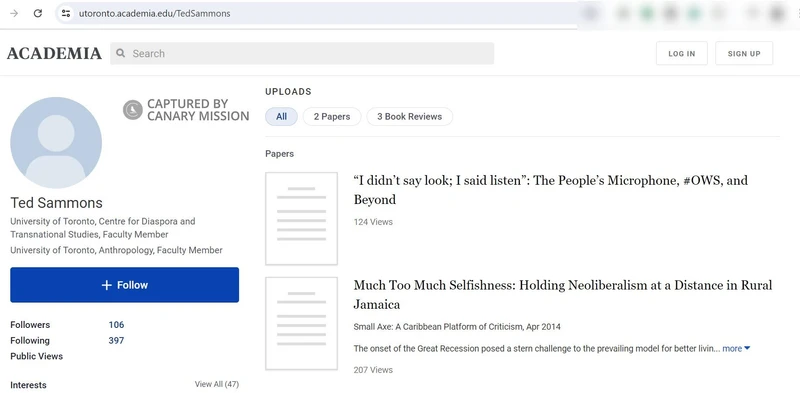The image size is (800, 393).
Task: Click the Ted Sammons name heading
Action: [56, 203]
